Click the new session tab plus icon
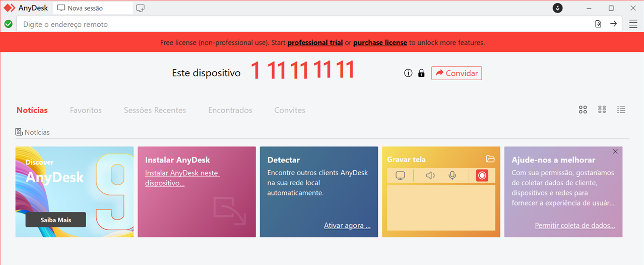 141,8
